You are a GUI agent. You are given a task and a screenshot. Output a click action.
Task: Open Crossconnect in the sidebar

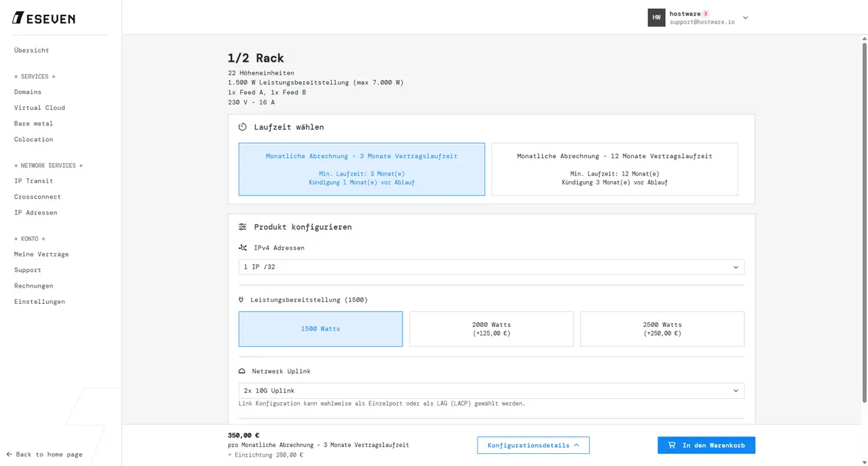click(37, 197)
